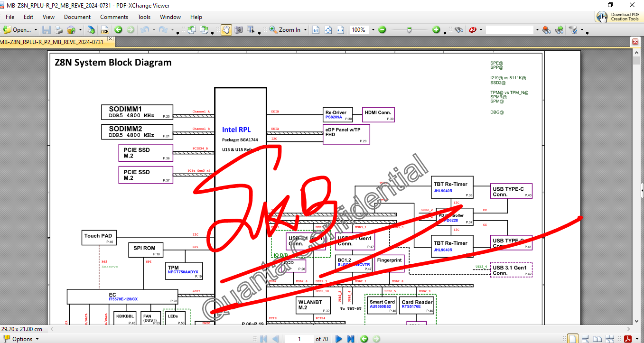Open a file with the Open button

(17, 30)
